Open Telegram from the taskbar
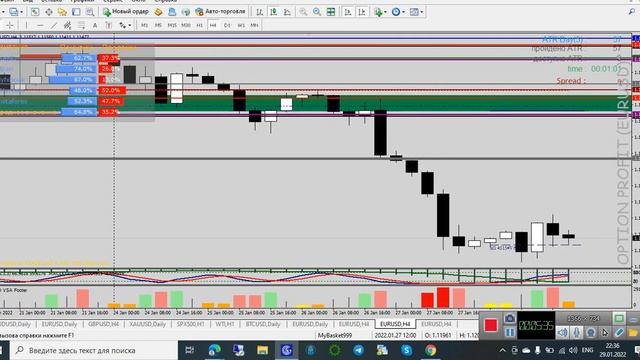 pyautogui.click(x=358, y=350)
